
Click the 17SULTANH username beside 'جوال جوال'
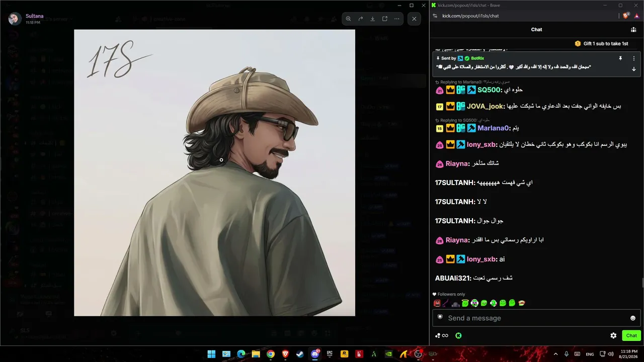455,221
